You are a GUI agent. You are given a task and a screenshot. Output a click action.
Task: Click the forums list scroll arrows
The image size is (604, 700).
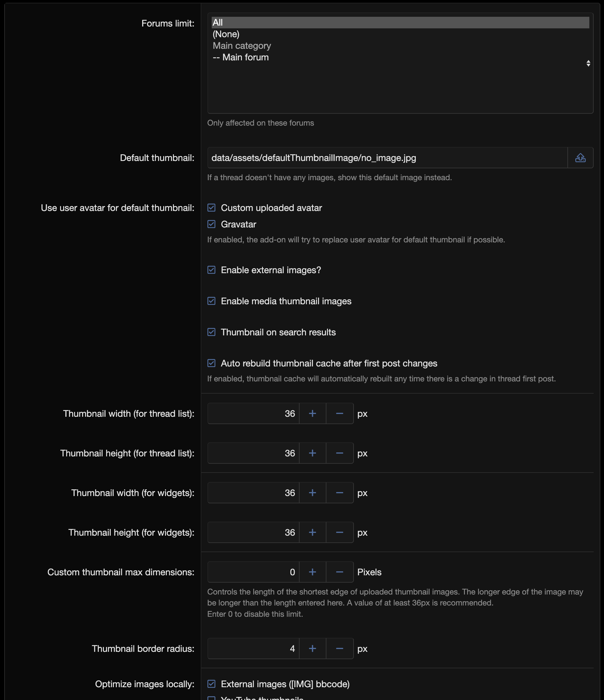[588, 63]
